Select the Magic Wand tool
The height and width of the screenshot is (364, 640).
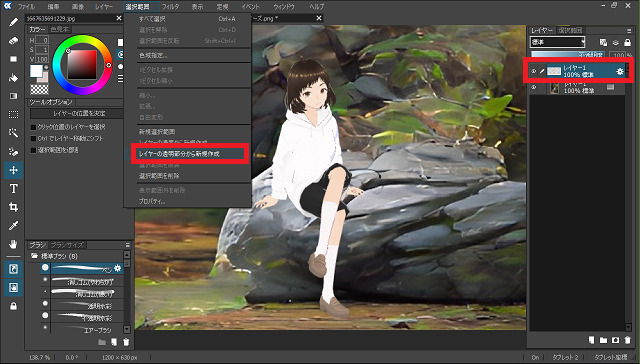tap(13, 133)
